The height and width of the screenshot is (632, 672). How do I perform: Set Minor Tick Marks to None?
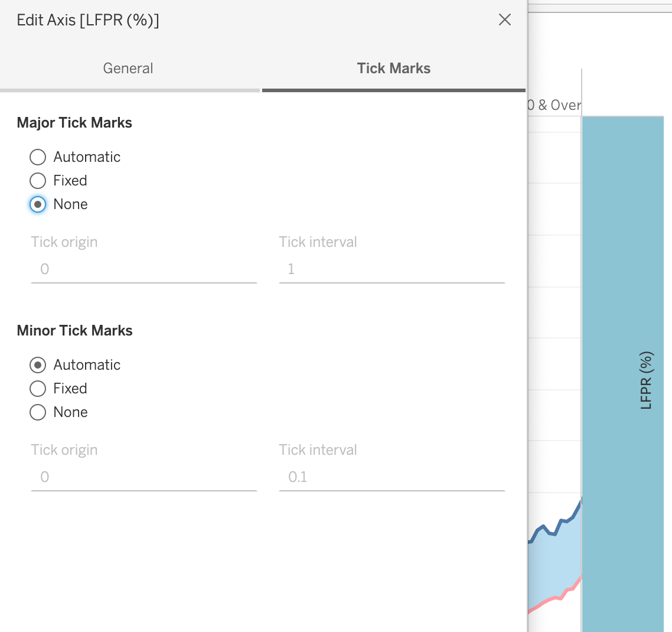click(38, 412)
